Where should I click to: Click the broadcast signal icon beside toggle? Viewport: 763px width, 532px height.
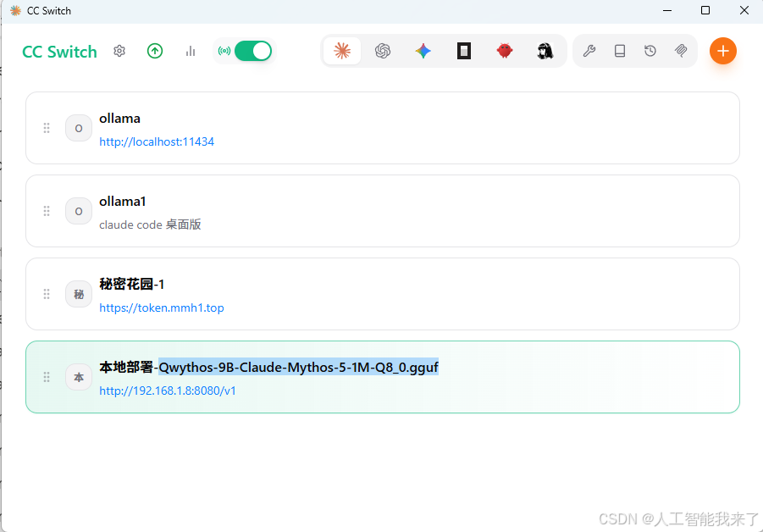(x=224, y=51)
